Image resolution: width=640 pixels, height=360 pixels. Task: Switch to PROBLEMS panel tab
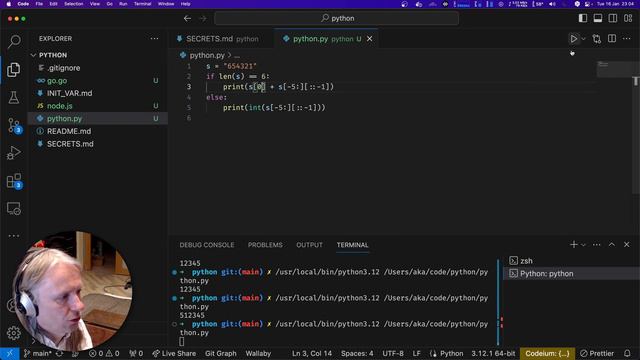[x=265, y=245]
